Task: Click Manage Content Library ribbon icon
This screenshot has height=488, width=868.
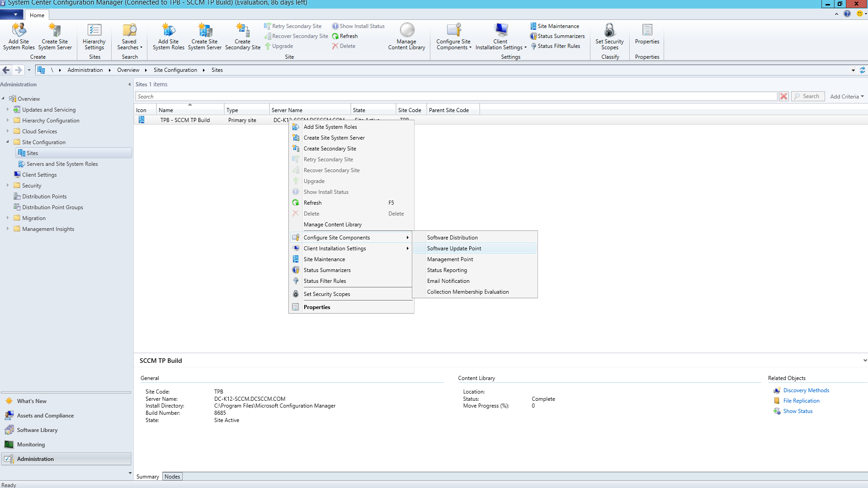Action: (x=406, y=31)
